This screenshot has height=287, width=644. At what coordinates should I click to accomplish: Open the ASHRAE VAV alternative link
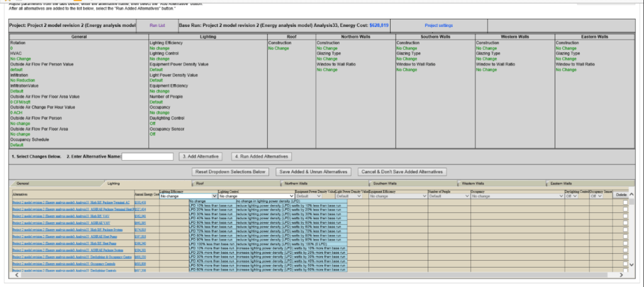(x=61, y=223)
